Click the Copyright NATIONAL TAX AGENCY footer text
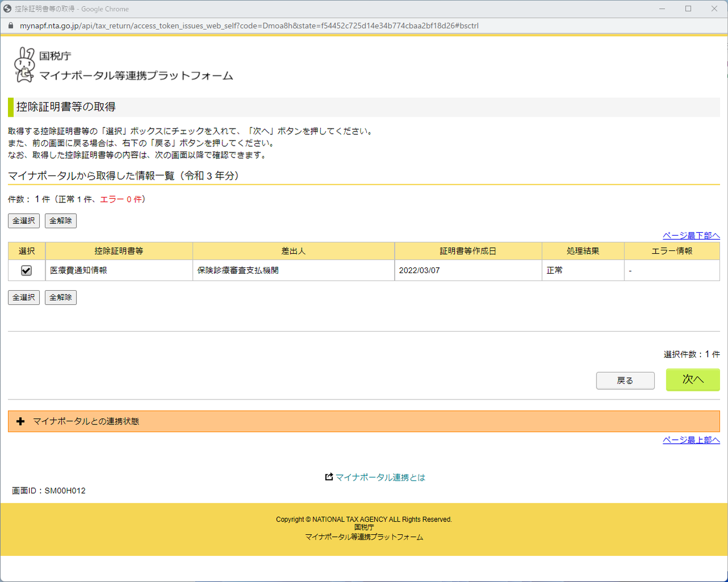This screenshot has height=582, width=728. click(364, 519)
